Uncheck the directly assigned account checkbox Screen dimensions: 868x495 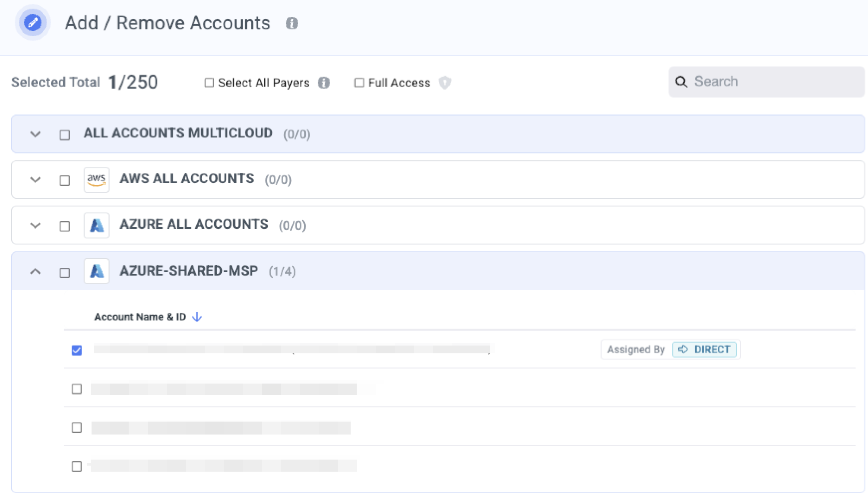click(x=77, y=350)
